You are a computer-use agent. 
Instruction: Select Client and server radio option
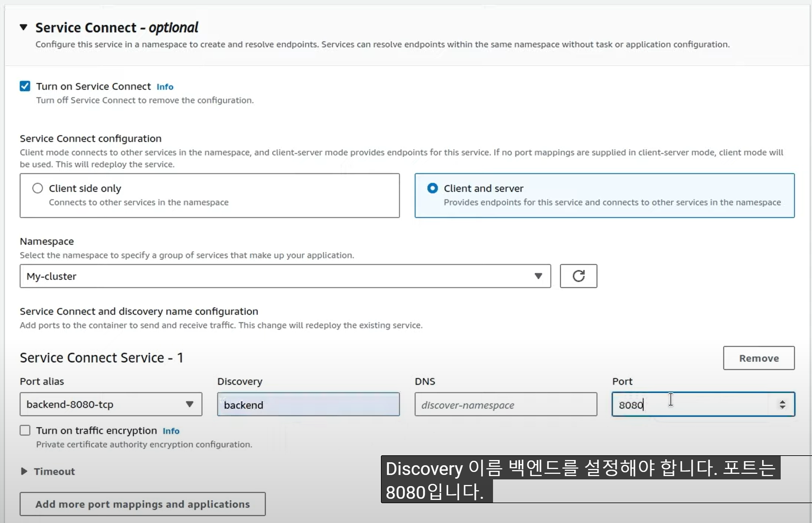[x=432, y=188]
